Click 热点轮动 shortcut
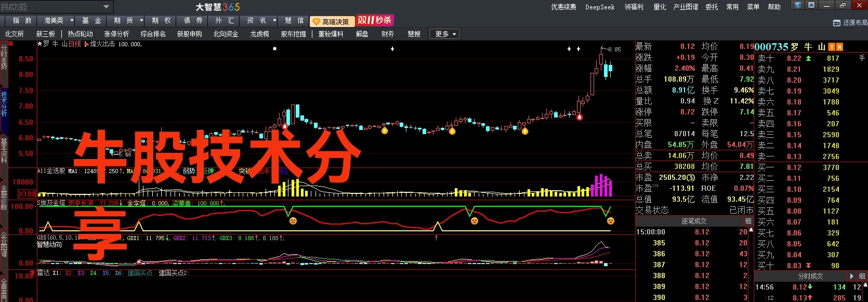Viewport: 868px width, 302px height. 81,34
